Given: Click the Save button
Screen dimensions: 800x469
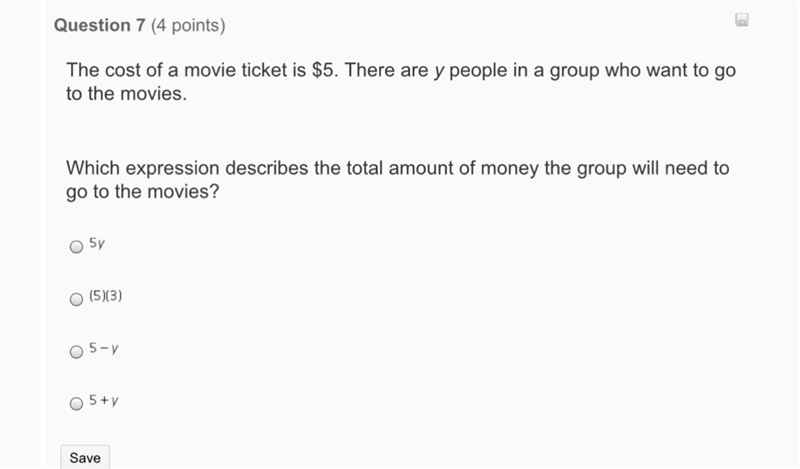Looking at the screenshot, I should [x=85, y=457].
